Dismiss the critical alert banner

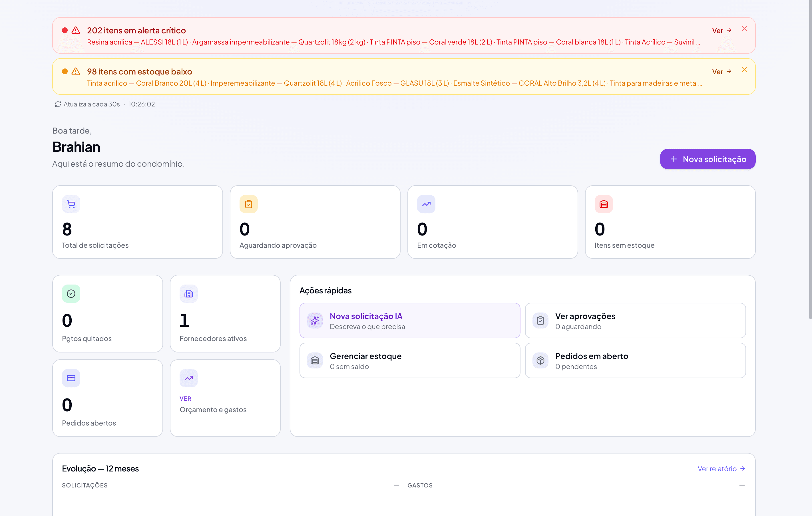point(744,29)
